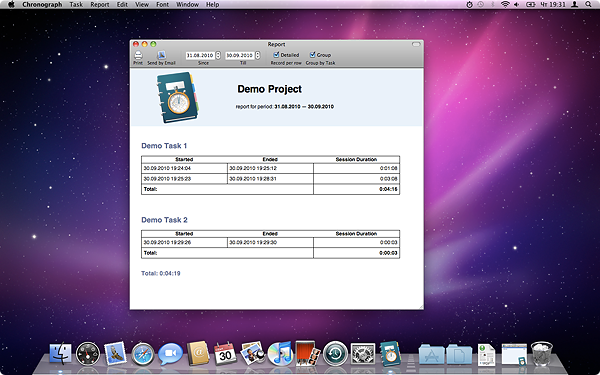The image size is (600, 375).
Task: Open the Chronograph application menu
Action: click(42, 5)
